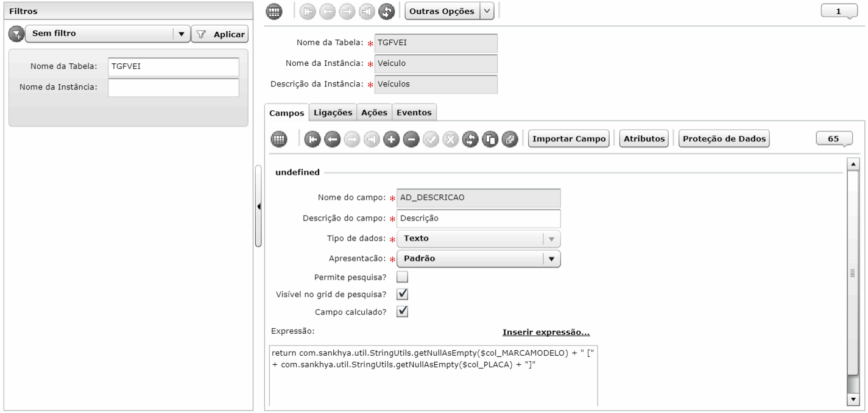868x413 pixels.
Task: Go to previous field record
Action: point(332,139)
